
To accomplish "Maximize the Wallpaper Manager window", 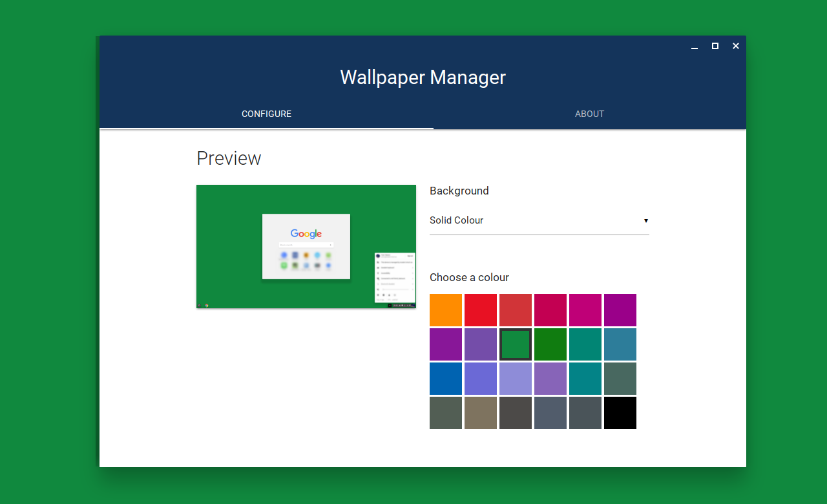I will pyautogui.click(x=715, y=46).
